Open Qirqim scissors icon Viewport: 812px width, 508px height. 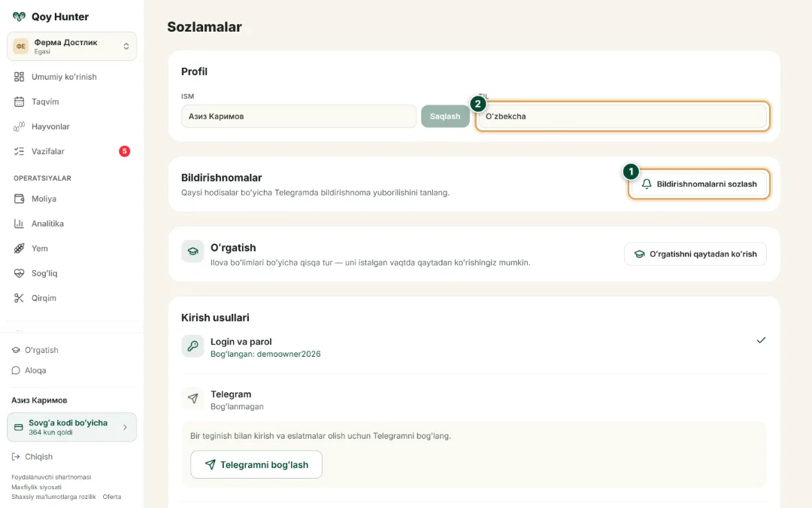point(19,298)
